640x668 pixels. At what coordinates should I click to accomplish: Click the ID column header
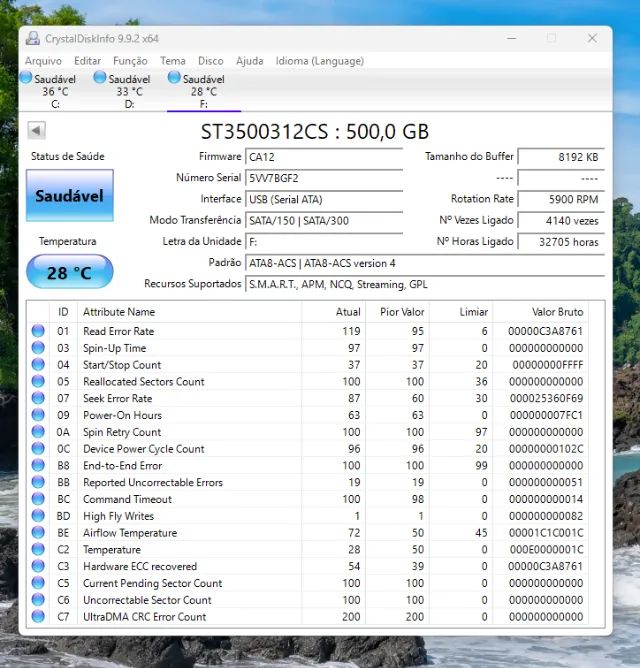click(x=63, y=312)
